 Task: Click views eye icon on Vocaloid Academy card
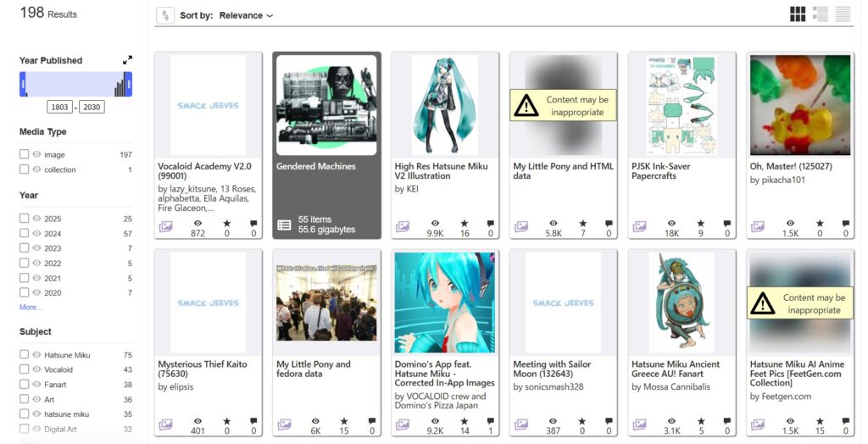click(x=198, y=223)
